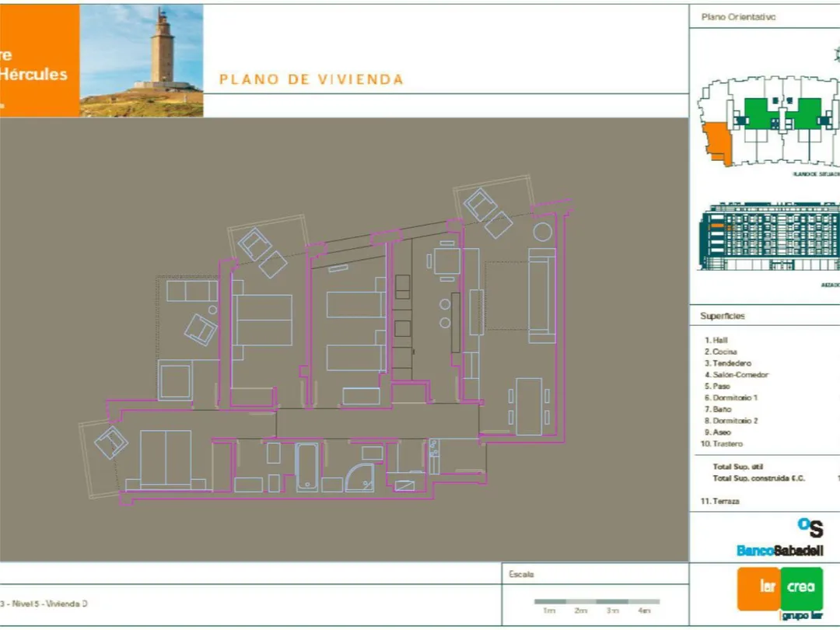840x630 pixels.
Task: Click the bathtub symbol in the floor plan
Action: [307, 467]
